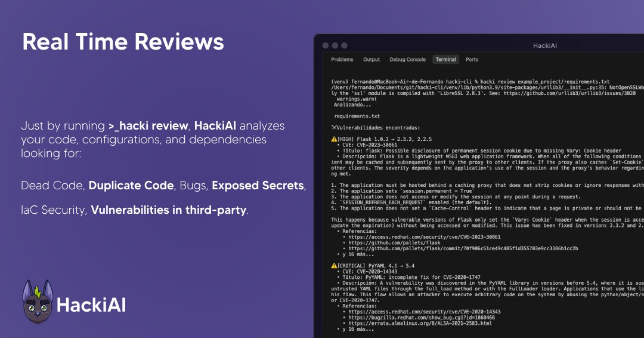
Task: Click the HackiAI window title
Action: pos(544,45)
